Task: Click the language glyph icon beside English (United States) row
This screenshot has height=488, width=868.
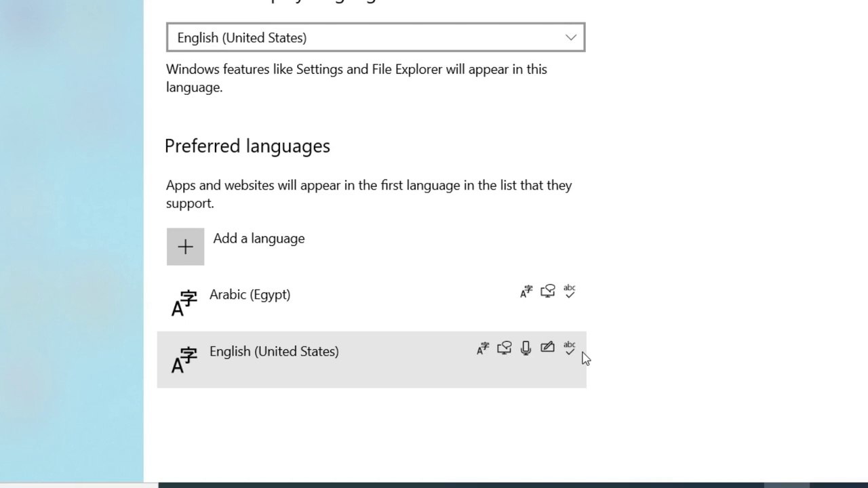Action: click(184, 360)
